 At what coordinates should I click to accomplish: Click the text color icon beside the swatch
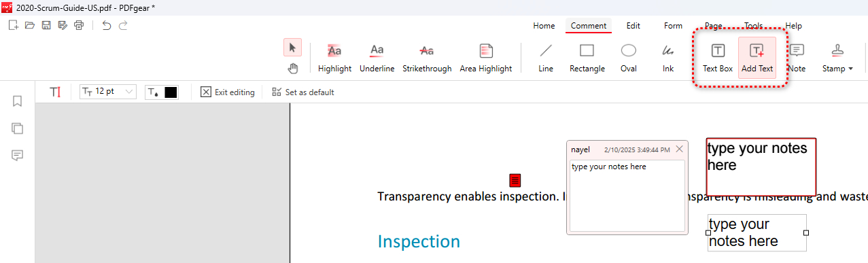tap(154, 92)
